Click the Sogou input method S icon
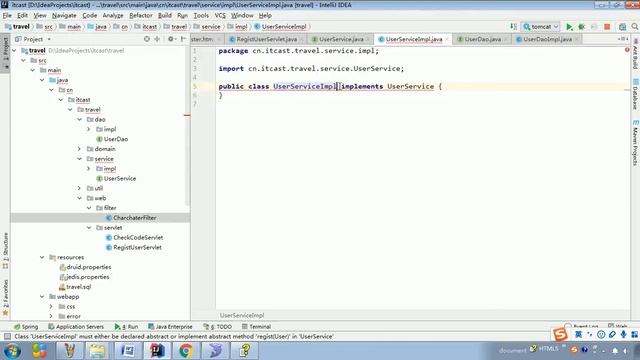Image resolution: width=640 pixels, height=360 pixels. tap(560, 334)
